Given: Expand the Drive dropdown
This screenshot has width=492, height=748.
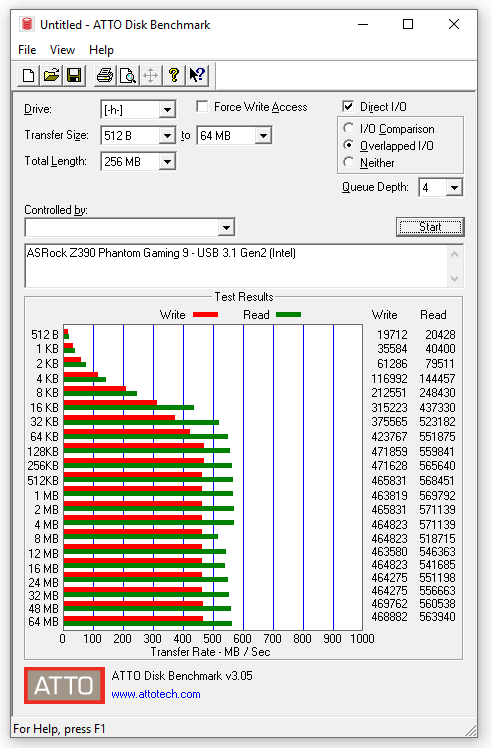Looking at the screenshot, I should point(167,110).
